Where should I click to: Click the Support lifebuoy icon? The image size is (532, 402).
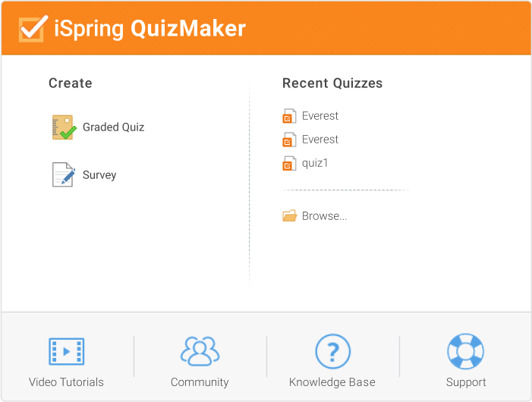[465, 352]
